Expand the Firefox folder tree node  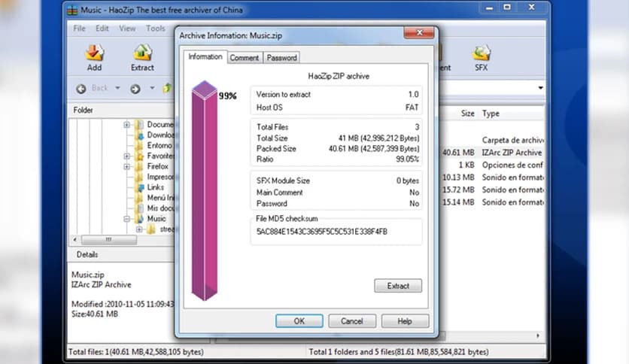pyautogui.click(x=127, y=166)
